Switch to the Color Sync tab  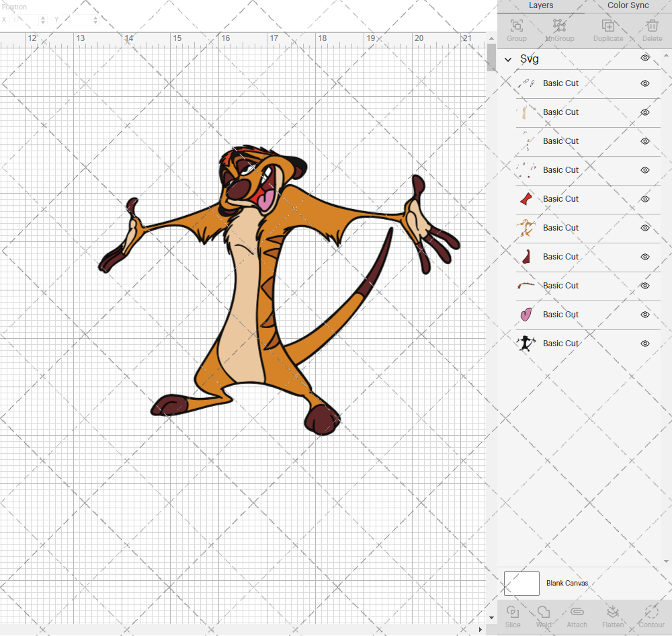(x=628, y=5)
